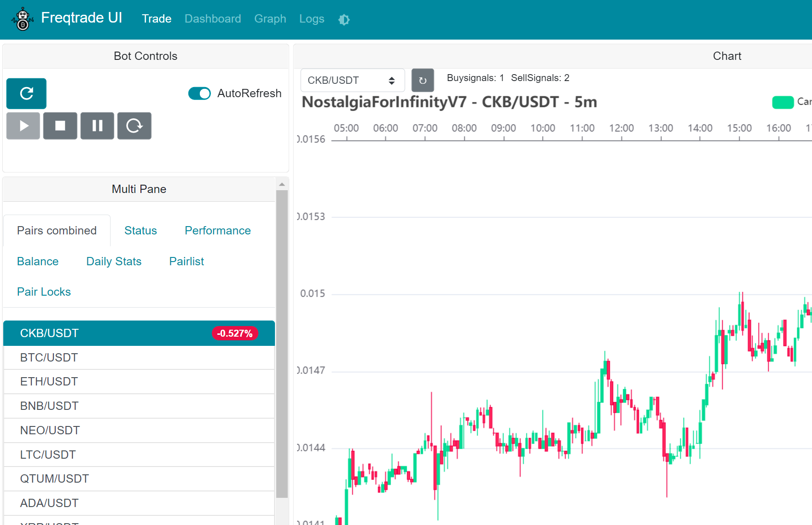Pause trading with the pause icon
Image resolution: width=812 pixels, height=525 pixels.
pos(97,125)
